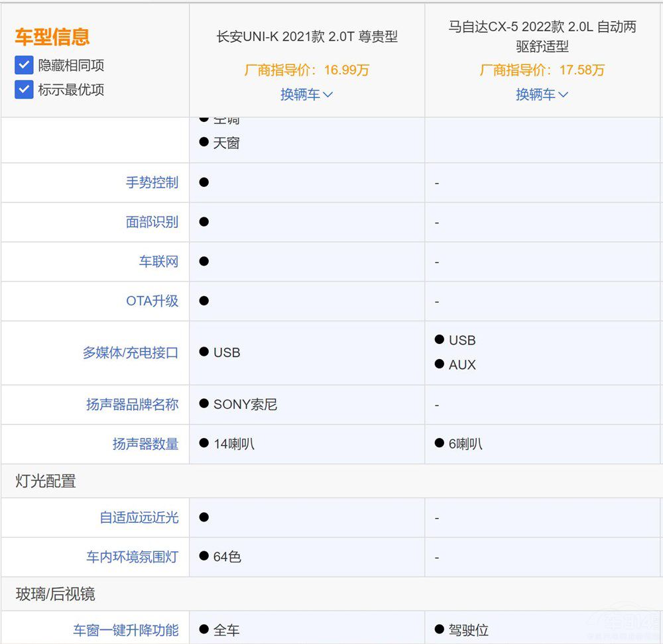Open the 车窗一键升降功能 link
663x644 pixels.
coord(125,630)
